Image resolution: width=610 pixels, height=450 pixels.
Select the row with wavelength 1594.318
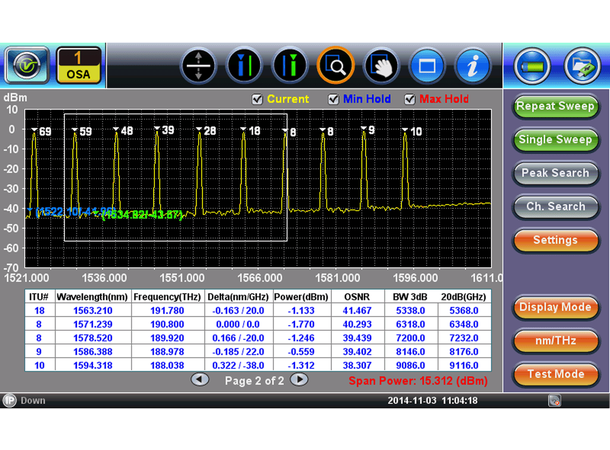(258, 365)
